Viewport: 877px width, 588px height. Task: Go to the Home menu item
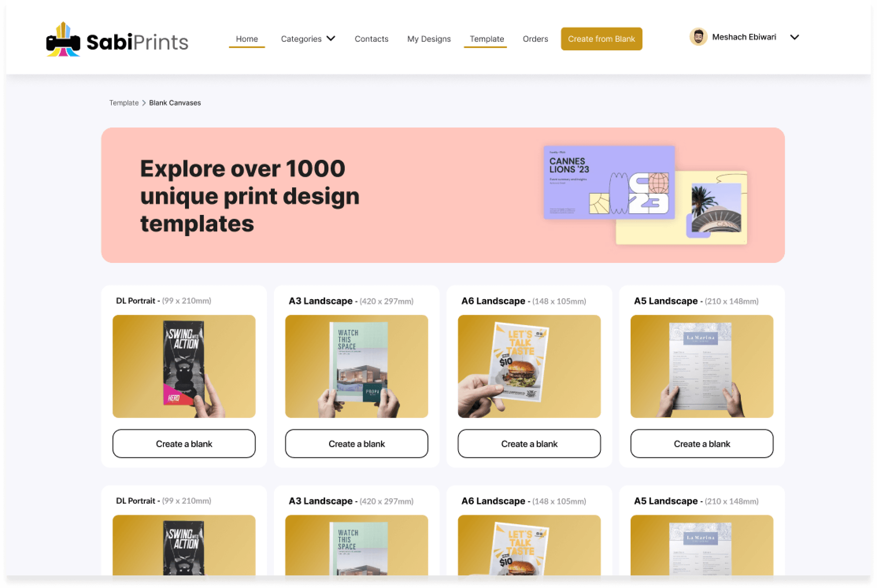coord(247,39)
